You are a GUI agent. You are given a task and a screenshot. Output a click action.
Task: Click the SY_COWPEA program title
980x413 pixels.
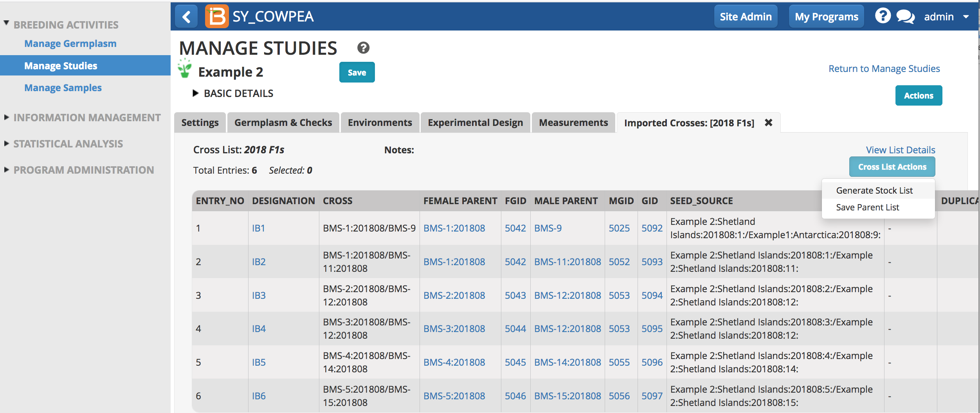(x=273, y=16)
